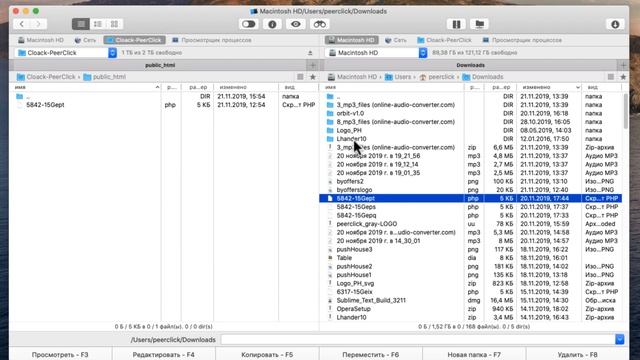
Task: Add new tab in right panel
Action: (623, 65)
